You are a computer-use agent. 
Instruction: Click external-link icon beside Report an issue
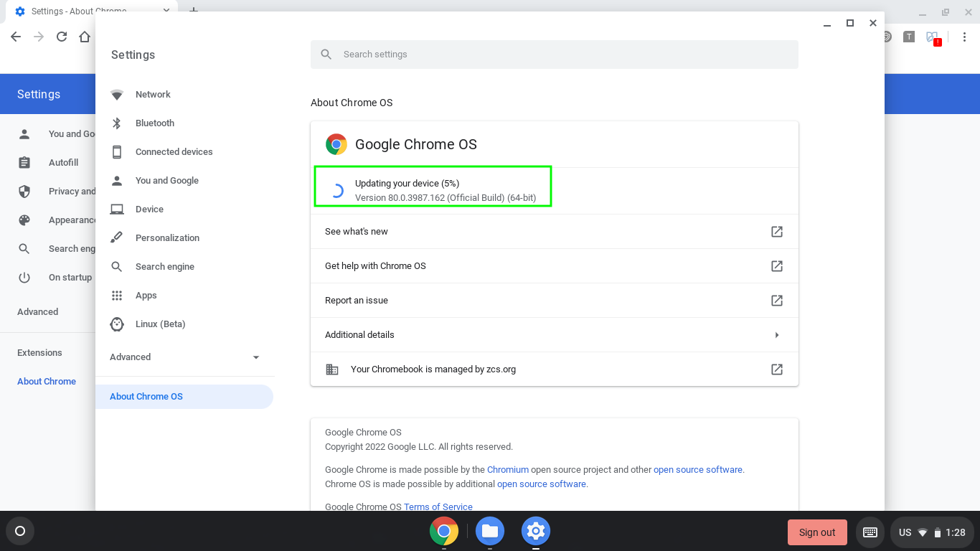click(777, 301)
